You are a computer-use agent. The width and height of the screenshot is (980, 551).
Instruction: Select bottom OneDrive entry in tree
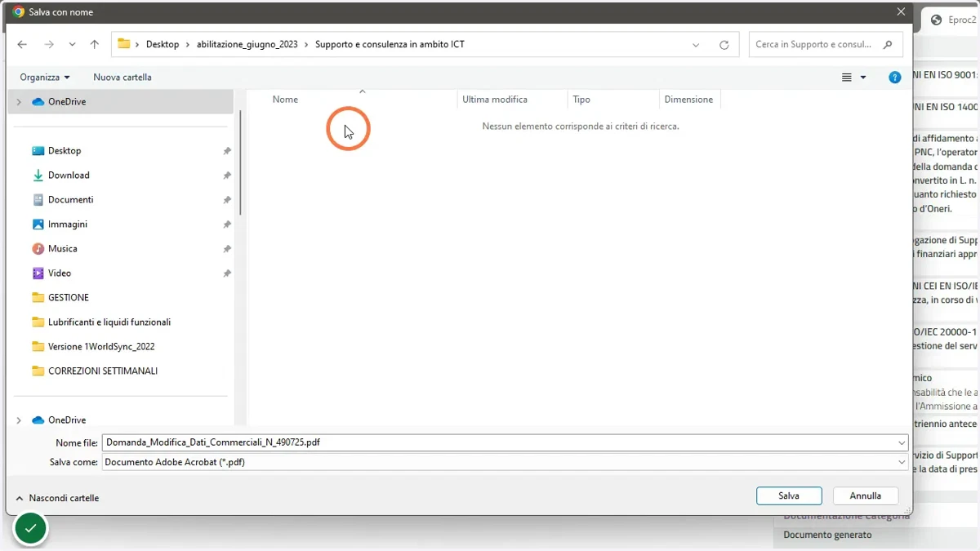tap(67, 420)
